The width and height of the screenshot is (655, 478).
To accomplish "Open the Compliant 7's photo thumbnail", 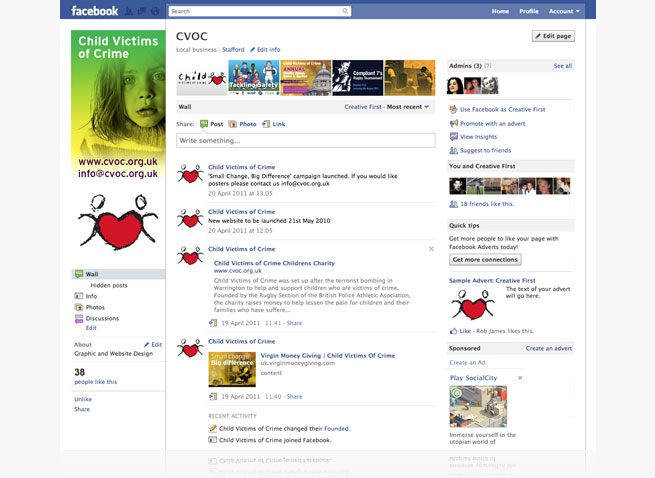I will 358,78.
